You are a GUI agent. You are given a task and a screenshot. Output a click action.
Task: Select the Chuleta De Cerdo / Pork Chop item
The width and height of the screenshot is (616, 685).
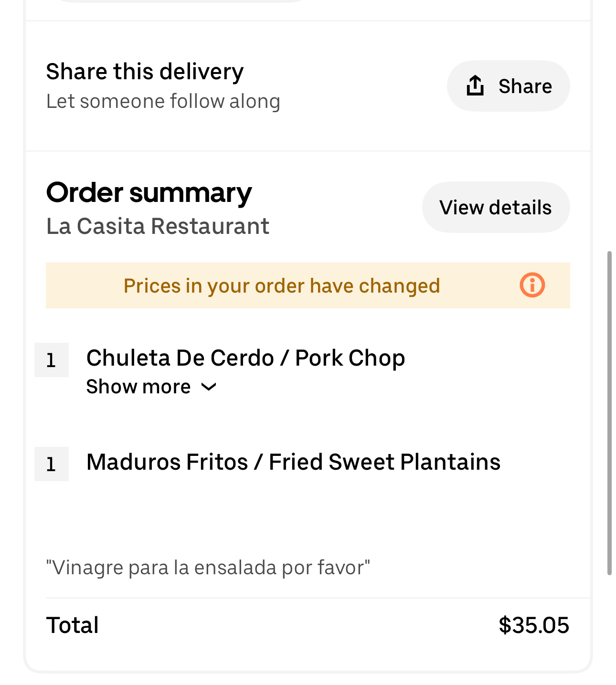click(x=245, y=358)
